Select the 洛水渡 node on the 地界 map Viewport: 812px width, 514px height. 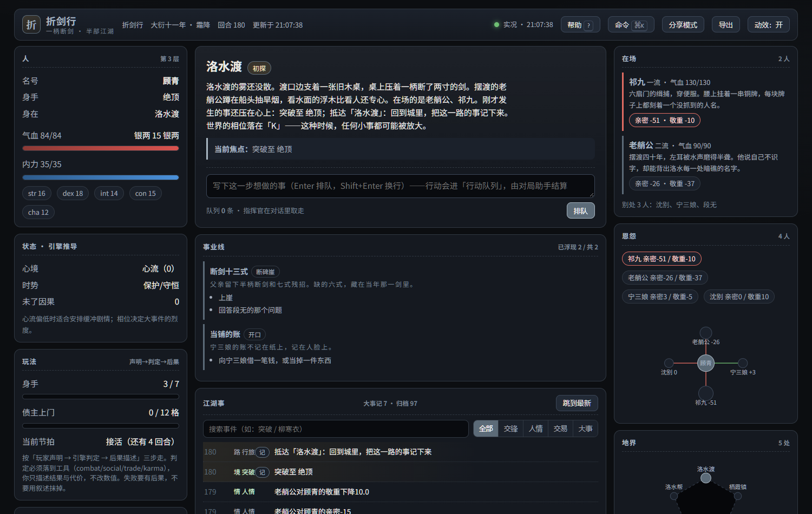coord(706,478)
